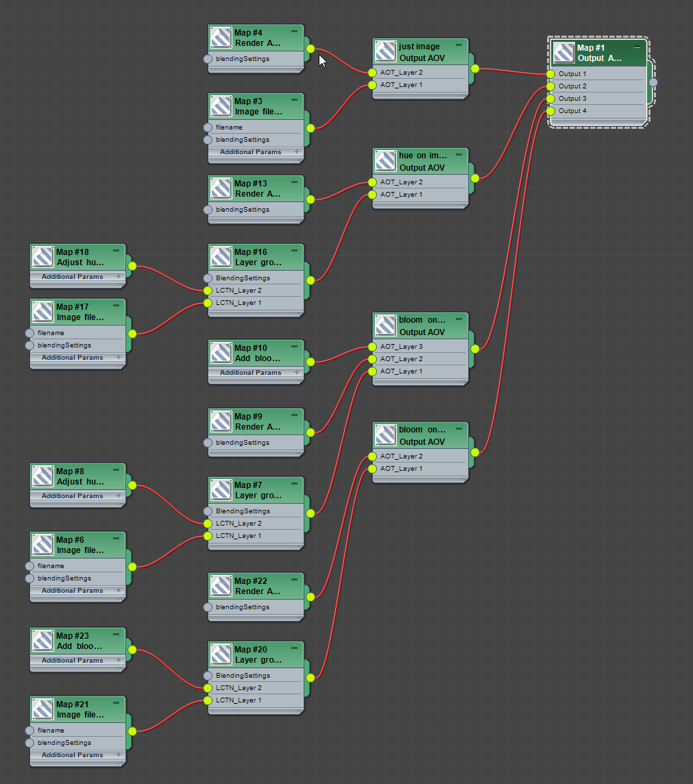The image size is (693, 784).
Task: Click blendingSettings socket on Map #4
Action: pos(208,59)
